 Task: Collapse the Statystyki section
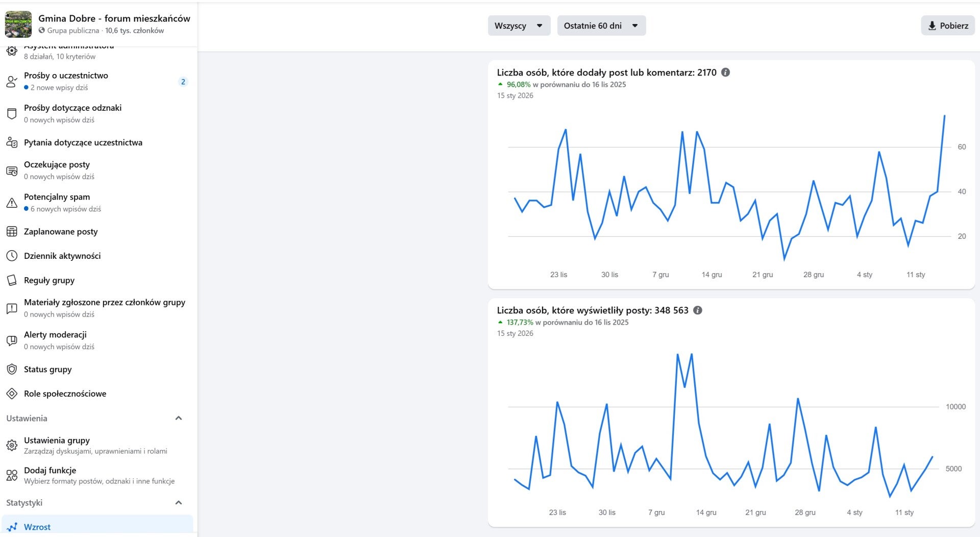coord(179,503)
